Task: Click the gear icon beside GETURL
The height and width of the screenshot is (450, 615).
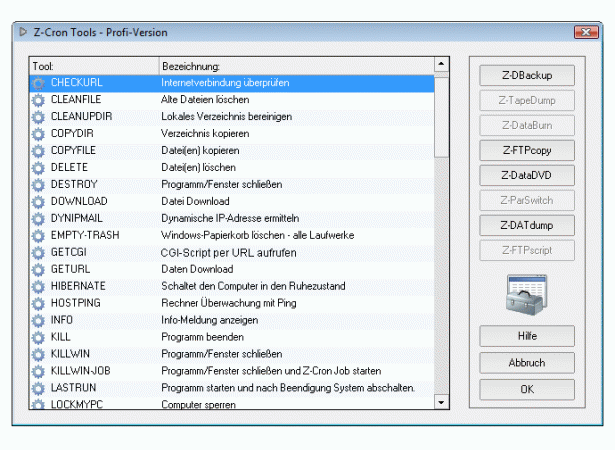Action: [38, 270]
